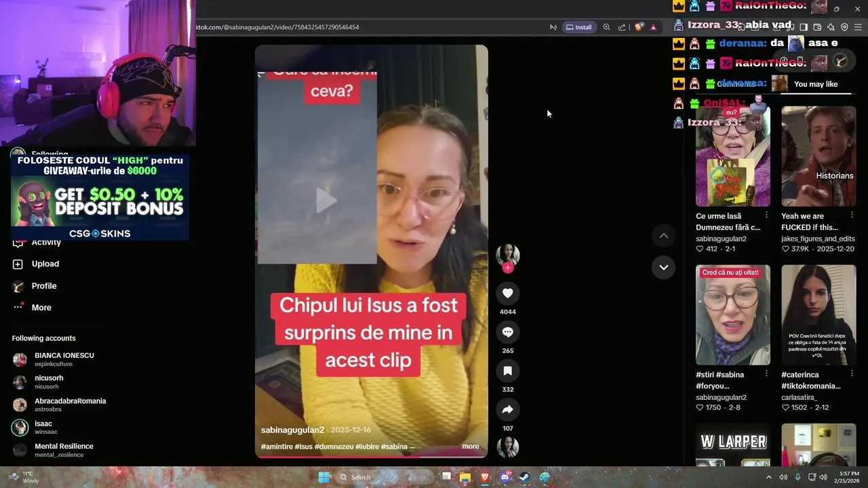Click the Install app button in address bar

(x=579, y=27)
